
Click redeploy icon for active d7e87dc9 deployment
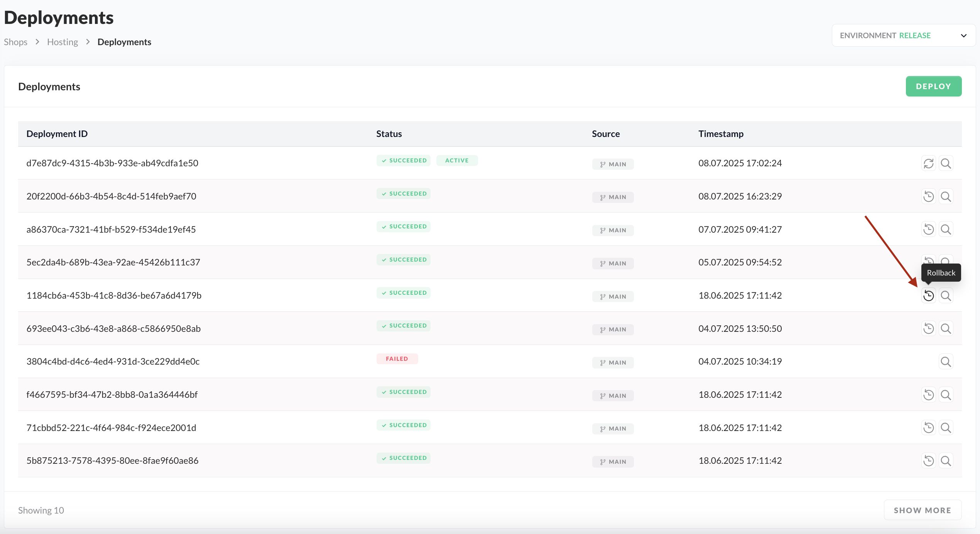point(928,164)
